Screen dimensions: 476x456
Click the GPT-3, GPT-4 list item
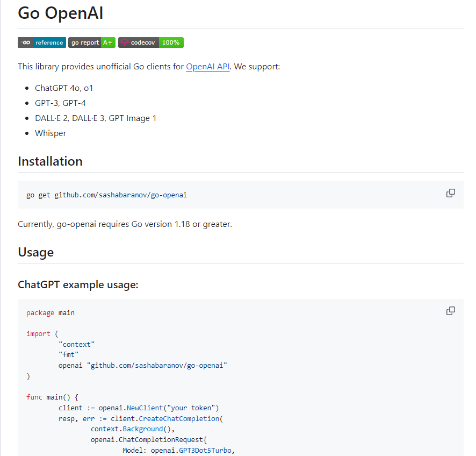click(x=60, y=103)
